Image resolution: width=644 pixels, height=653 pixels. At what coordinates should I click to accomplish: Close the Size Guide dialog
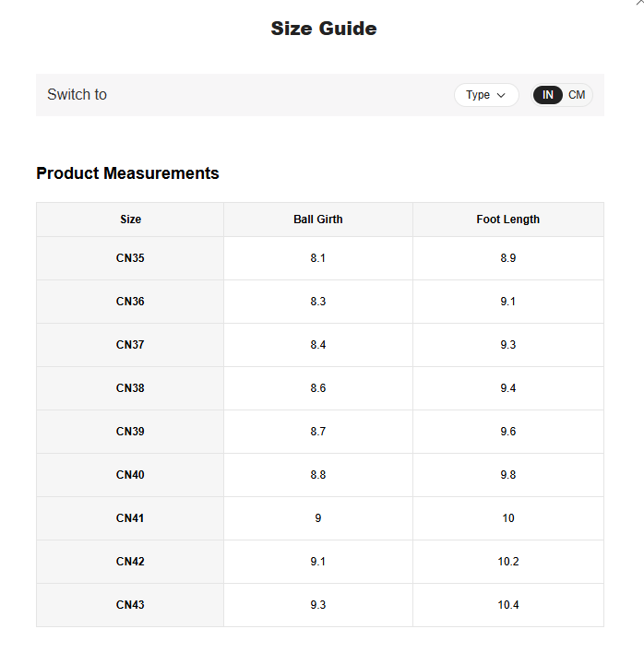point(639,3)
